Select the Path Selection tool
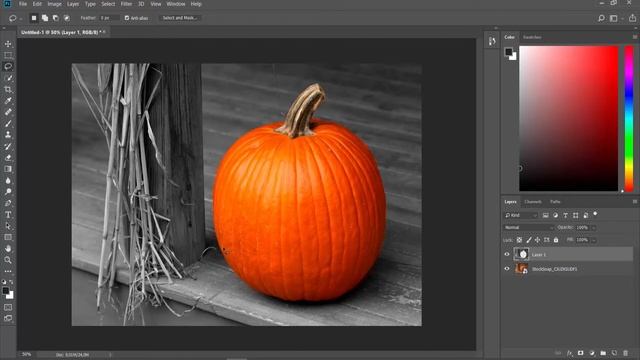Image resolution: width=640 pixels, height=360 pixels. click(x=8, y=226)
